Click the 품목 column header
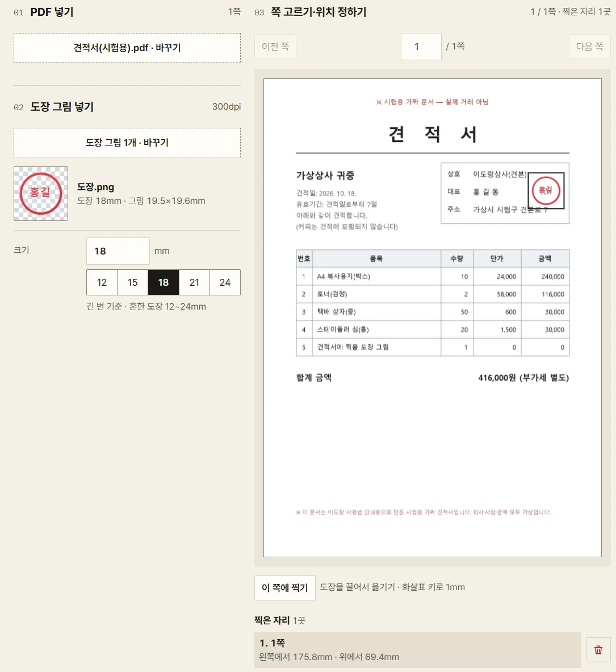This screenshot has width=616, height=672. [376, 258]
